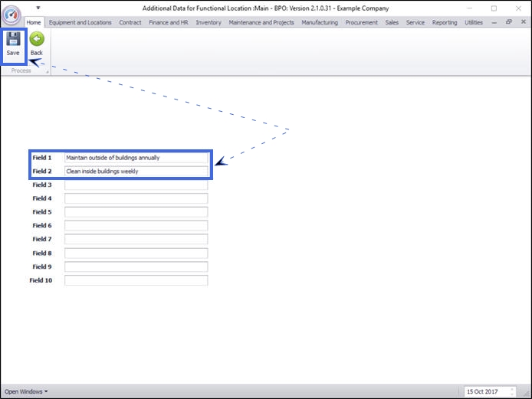
Task: Go to the Inventory tab
Action: tap(209, 22)
